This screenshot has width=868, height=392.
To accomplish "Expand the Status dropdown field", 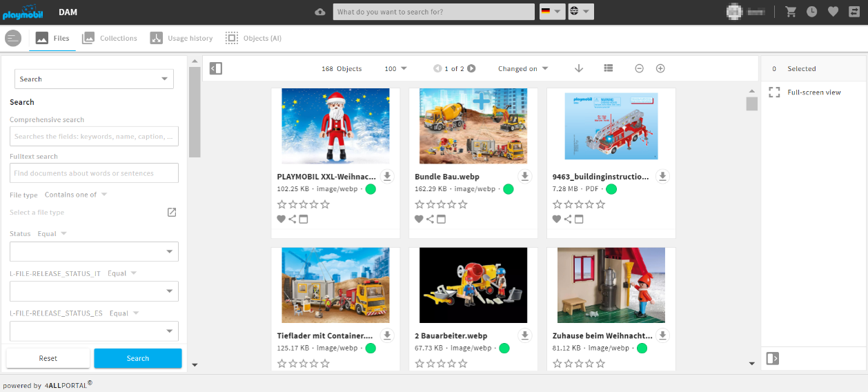I will click(94, 251).
